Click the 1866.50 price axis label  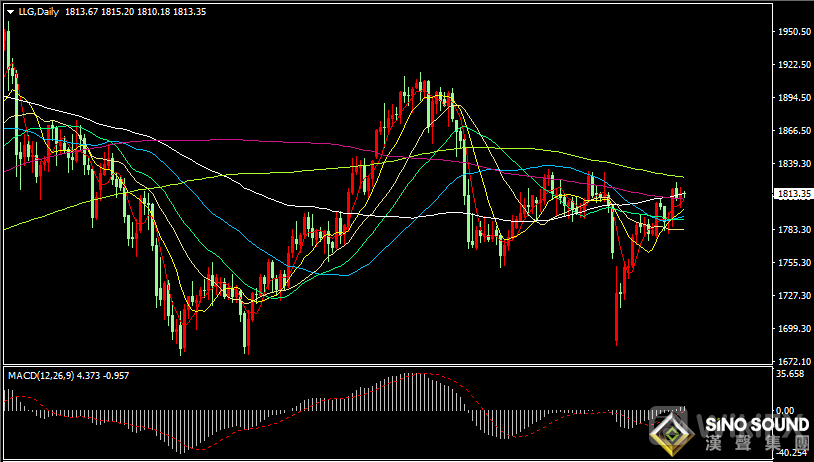pos(792,131)
